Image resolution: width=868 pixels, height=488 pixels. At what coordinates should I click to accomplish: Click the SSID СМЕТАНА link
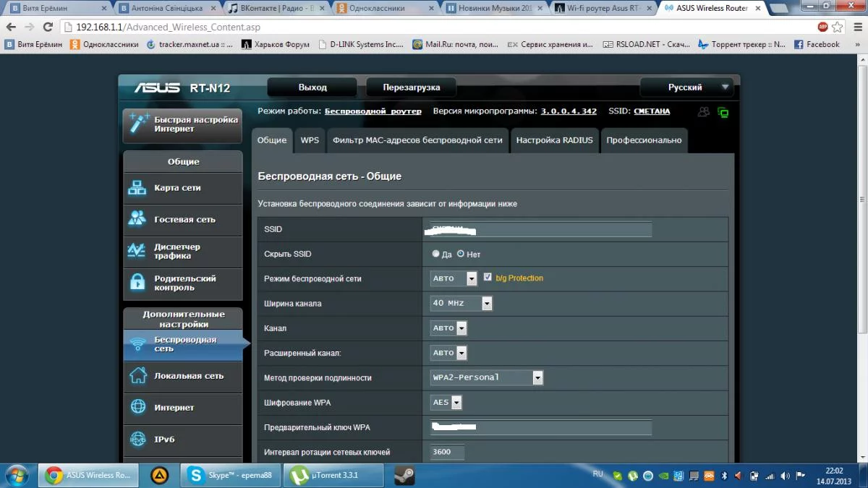[x=652, y=111]
